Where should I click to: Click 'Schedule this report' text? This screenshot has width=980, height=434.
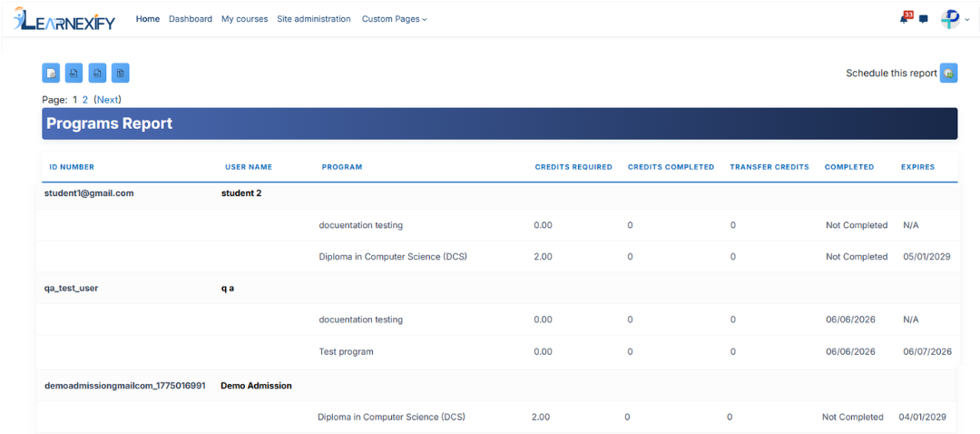pos(891,74)
